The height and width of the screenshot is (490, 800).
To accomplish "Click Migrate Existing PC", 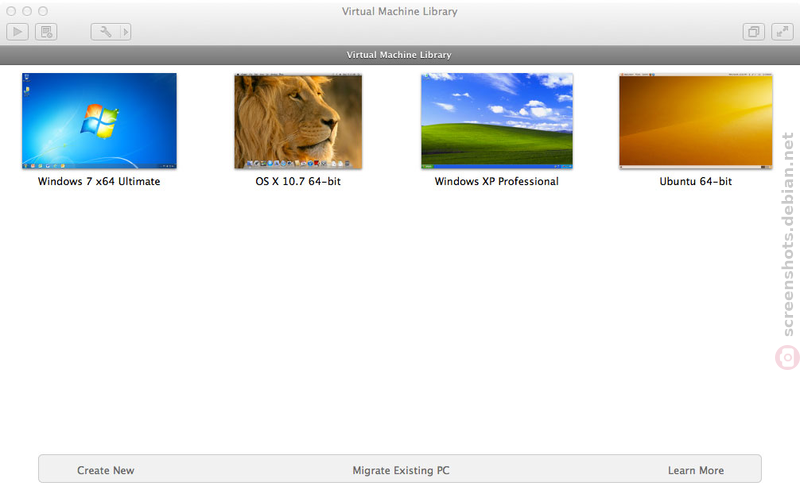I will (401, 470).
